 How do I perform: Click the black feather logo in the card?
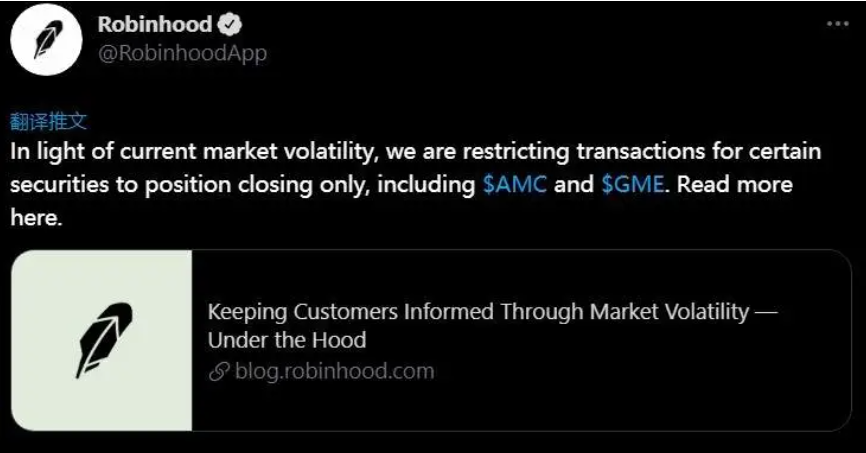click(x=104, y=340)
